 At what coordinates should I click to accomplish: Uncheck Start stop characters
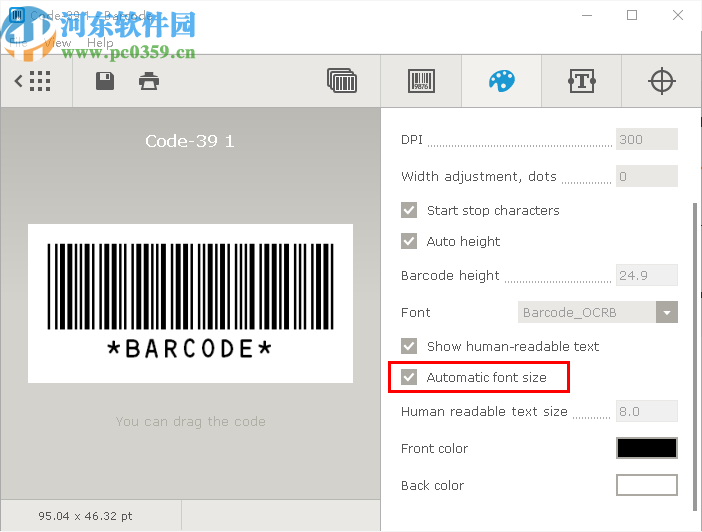click(x=409, y=210)
